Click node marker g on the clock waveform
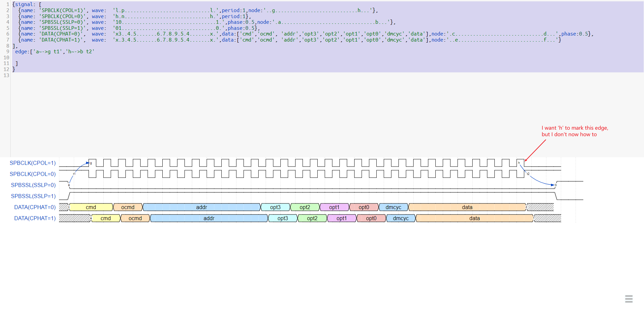644x314 pixels. pyautogui.click(x=91, y=163)
